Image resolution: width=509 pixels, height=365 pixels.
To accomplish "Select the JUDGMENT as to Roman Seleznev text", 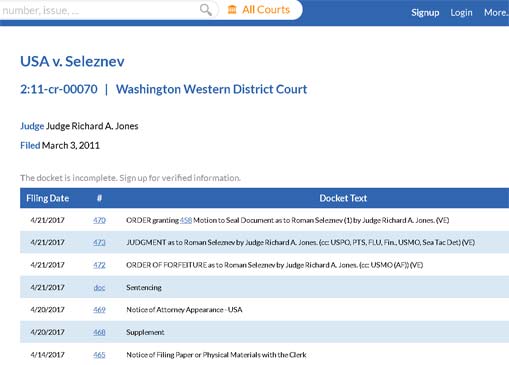I will click(x=300, y=243).
